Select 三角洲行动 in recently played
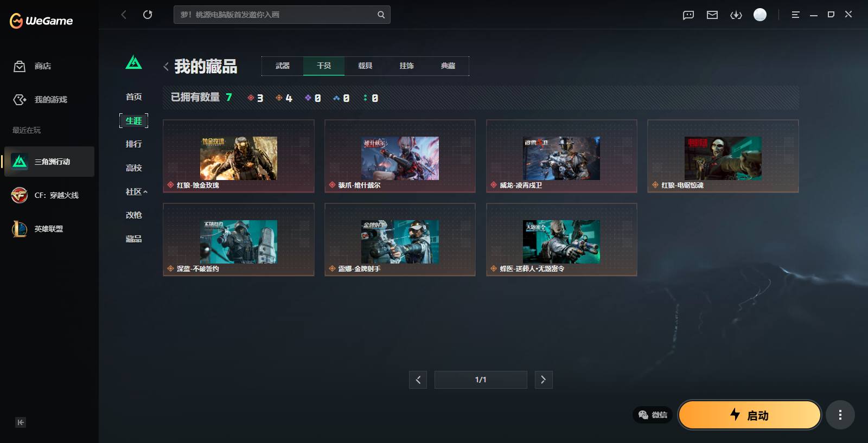This screenshot has width=868, height=443. [x=49, y=162]
